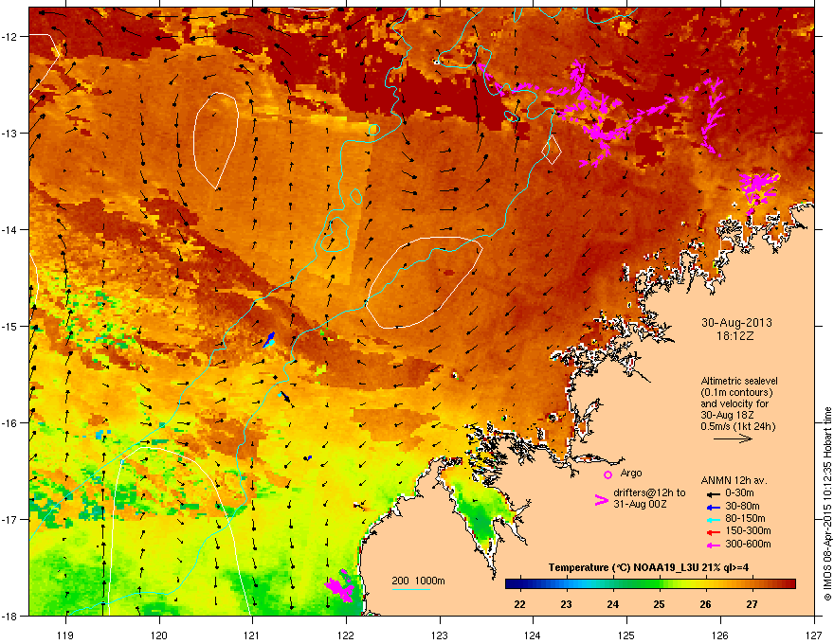Click the 'drifters@12h to' legend text
Screen dimensions: 834x644
point(649,492)
